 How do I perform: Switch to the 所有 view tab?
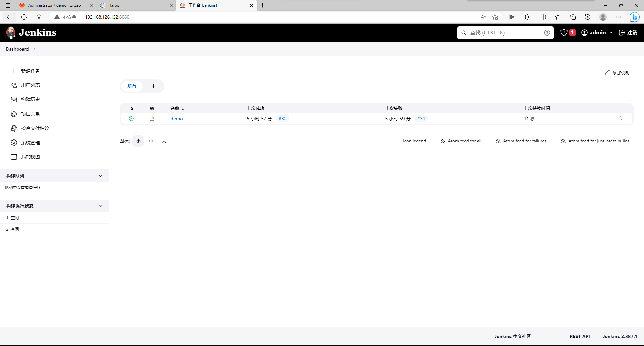(132, 86)
